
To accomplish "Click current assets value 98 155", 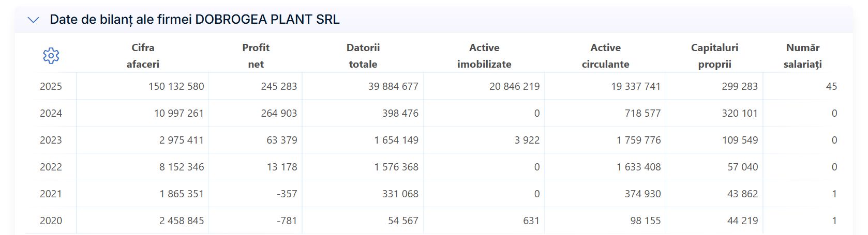I will tap(646, 221).
